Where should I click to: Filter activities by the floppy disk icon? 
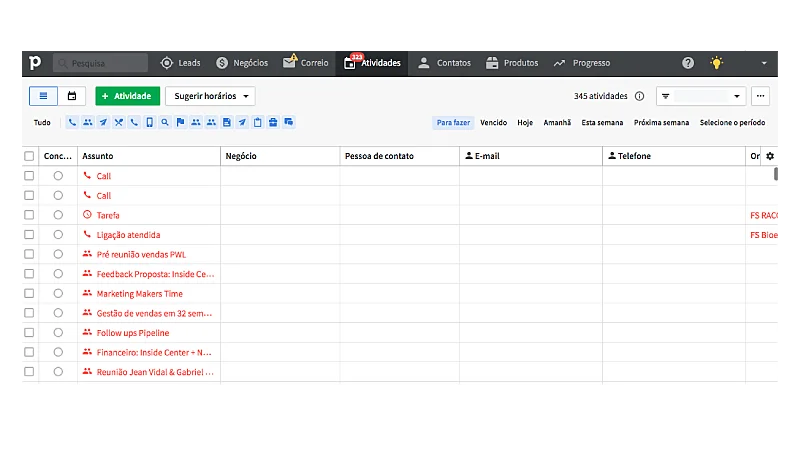coord(227,122)
